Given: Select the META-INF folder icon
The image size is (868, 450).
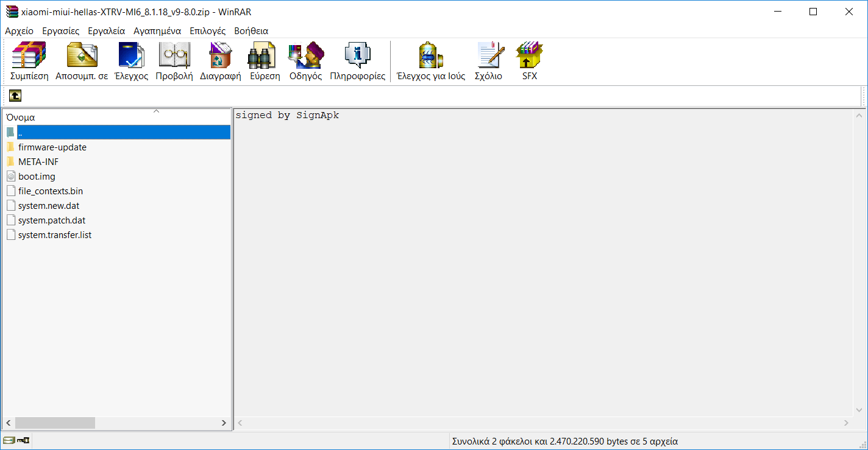Looking at the screenshot, I should click(x=10, y=162).
